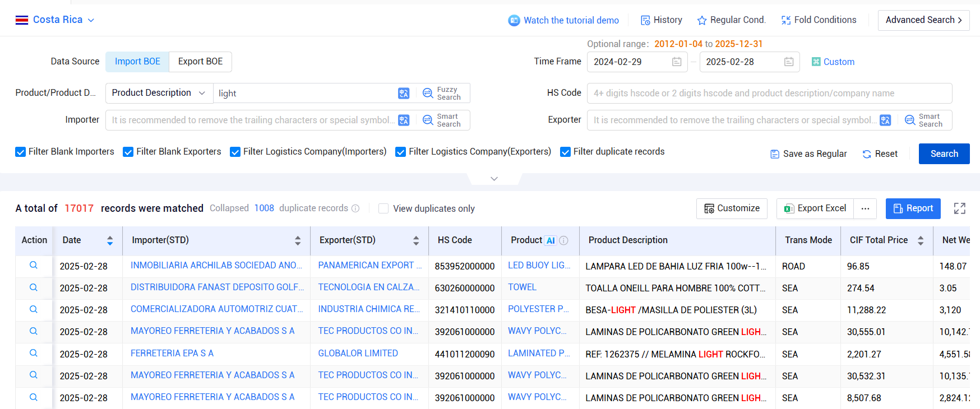
Task: Open the start date calendar icon
Action: coord(677,62)
